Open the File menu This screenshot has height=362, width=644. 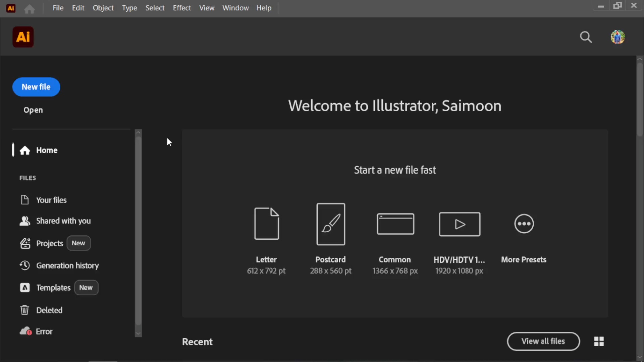[58, 8]
